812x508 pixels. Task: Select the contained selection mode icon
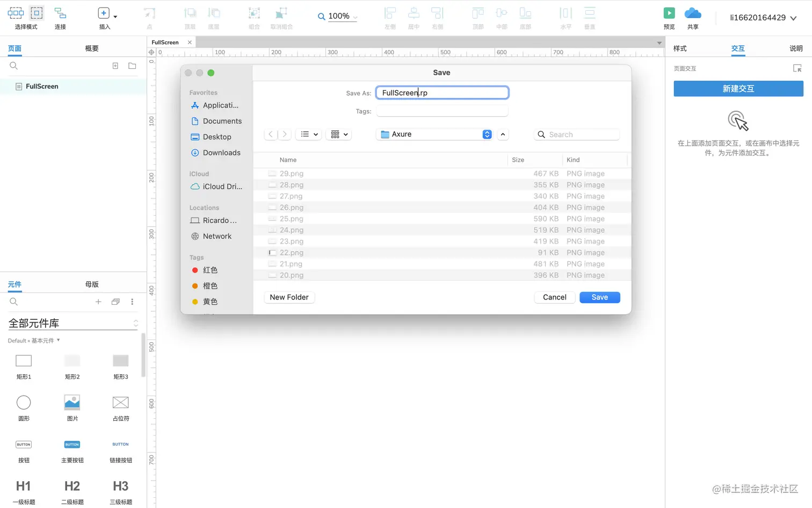(x=37, y=13)
